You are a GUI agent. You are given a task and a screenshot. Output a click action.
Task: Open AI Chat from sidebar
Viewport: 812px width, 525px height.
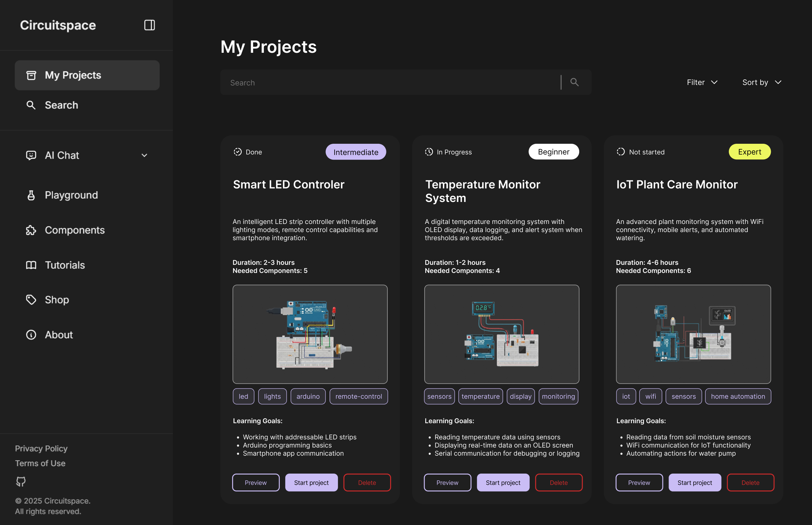[62, 155]
